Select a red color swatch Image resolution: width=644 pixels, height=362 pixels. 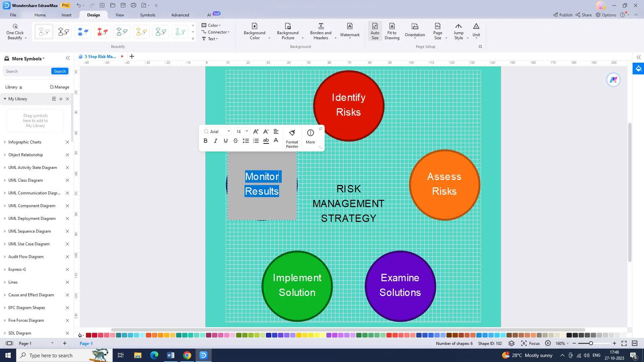point(88,335)
